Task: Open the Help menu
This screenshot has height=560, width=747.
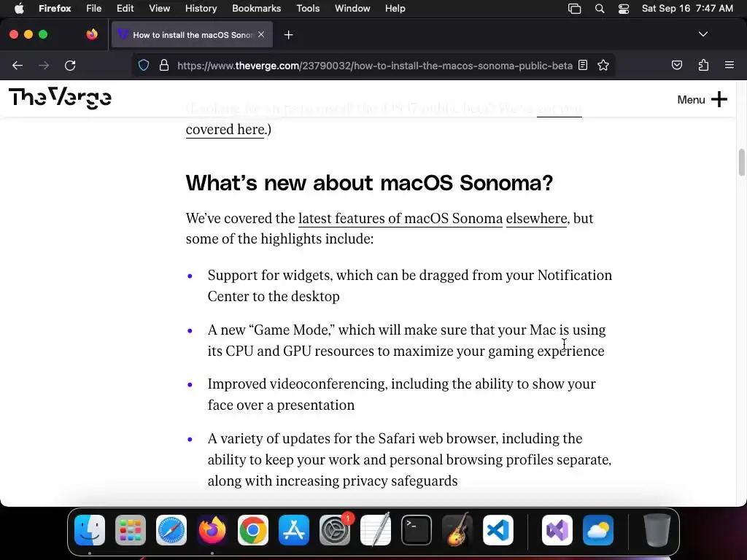Action: 395,9
